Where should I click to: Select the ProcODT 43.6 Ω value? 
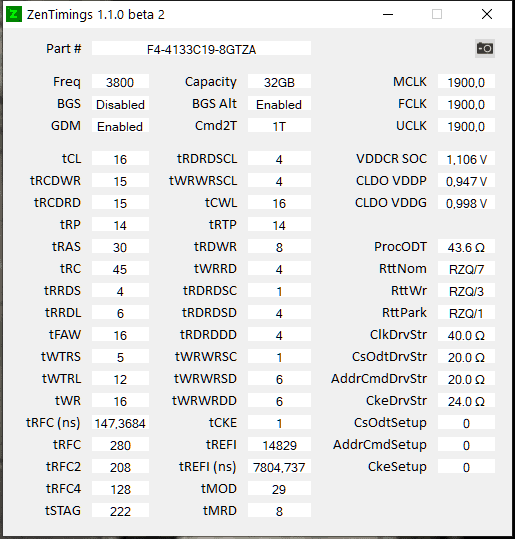coord(466,246)
